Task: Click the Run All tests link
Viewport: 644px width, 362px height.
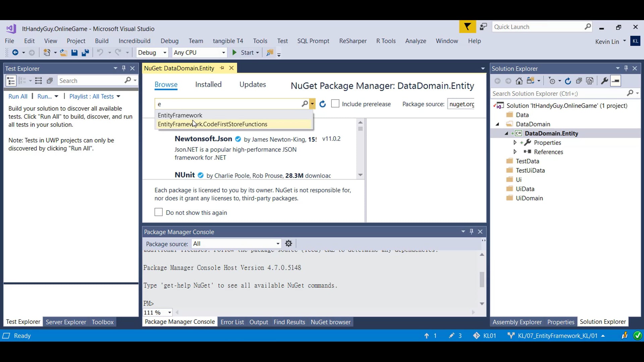Action: (x=18, y=97)
